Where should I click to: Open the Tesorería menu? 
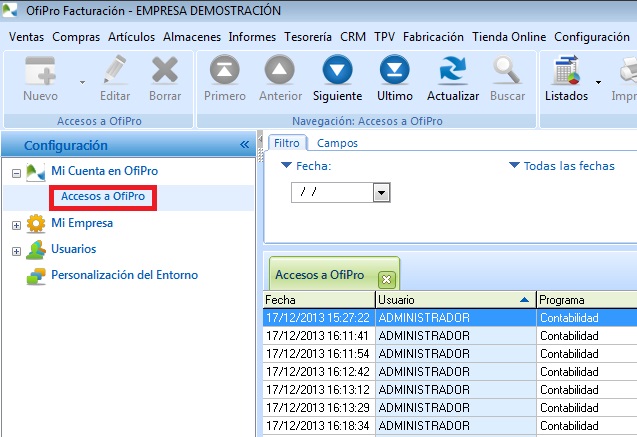308,37
